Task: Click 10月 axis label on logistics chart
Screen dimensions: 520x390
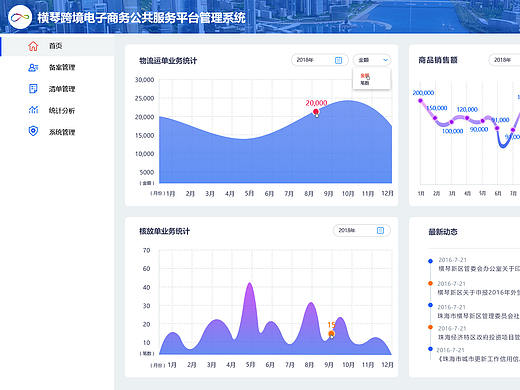Action: click(348, 193)
